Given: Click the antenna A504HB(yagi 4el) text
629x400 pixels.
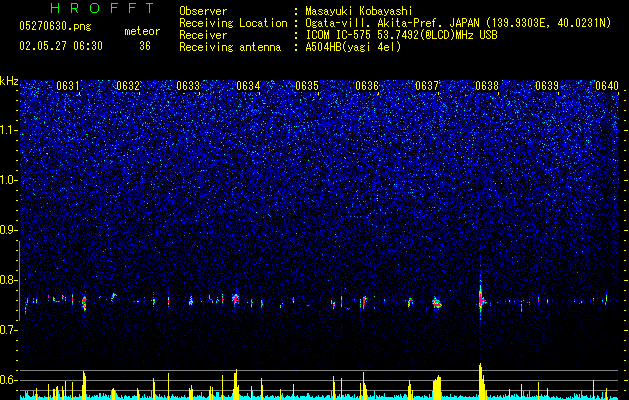Looking at the screenshot, I should point(353,47).
